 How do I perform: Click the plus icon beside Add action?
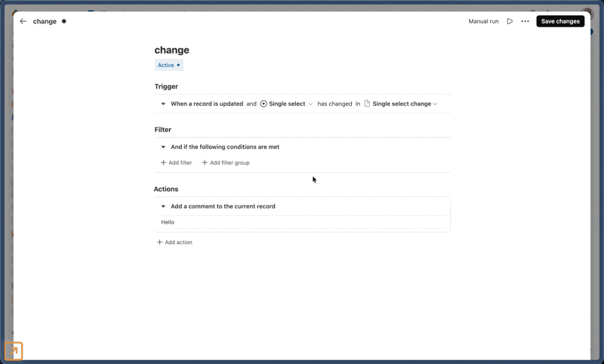point(159,242)
